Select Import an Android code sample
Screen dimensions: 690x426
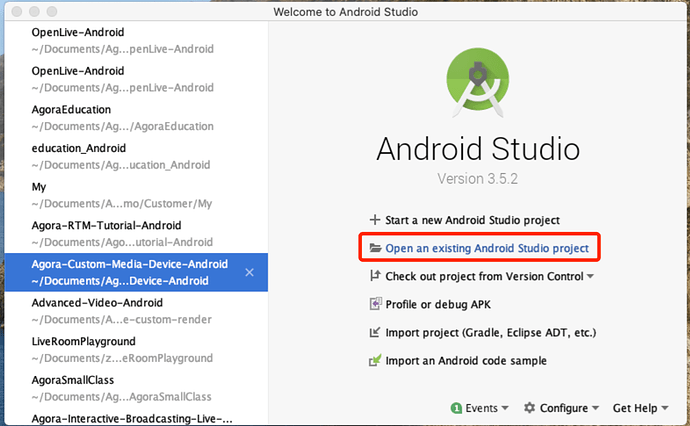[466, 361]
